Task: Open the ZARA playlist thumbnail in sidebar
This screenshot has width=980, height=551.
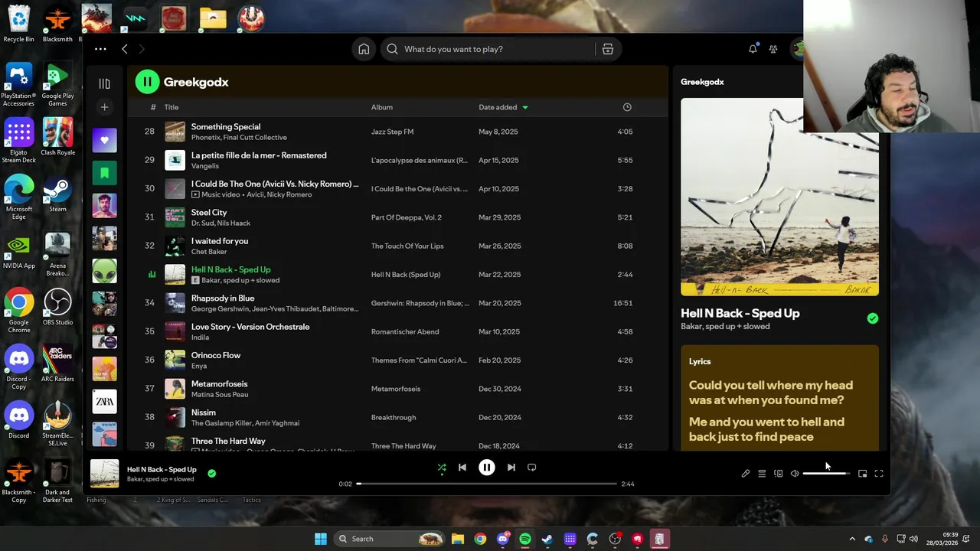Action: coord(105,401)
